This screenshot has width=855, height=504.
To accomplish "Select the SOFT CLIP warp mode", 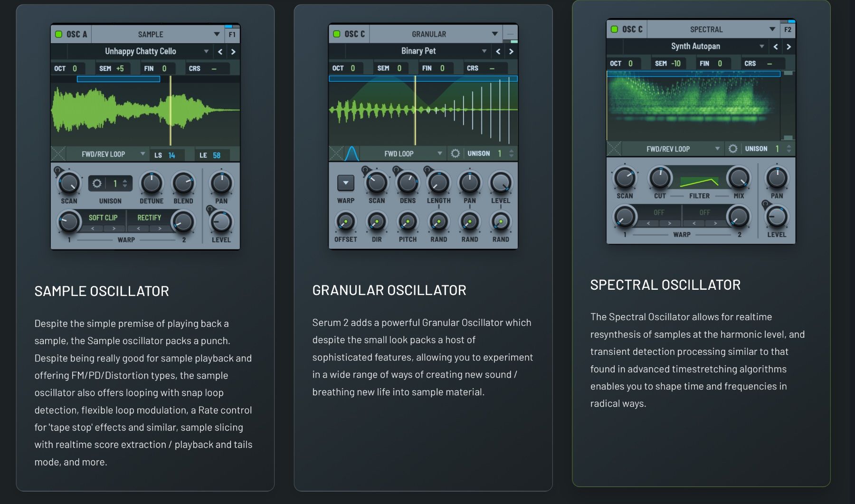I will click(x=103, y=218).
